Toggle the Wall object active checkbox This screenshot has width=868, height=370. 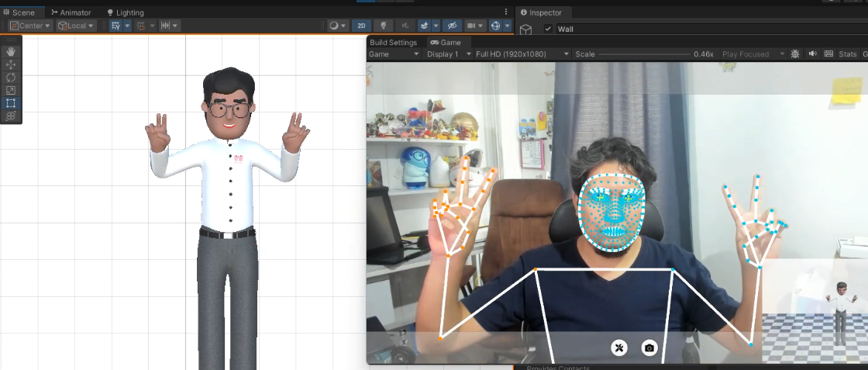548,29
